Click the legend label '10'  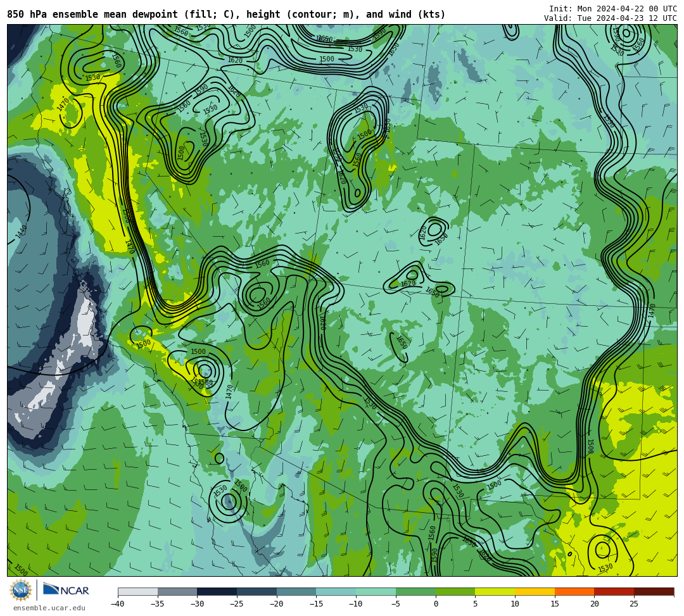pyautogui.click(x=515, y=604)
